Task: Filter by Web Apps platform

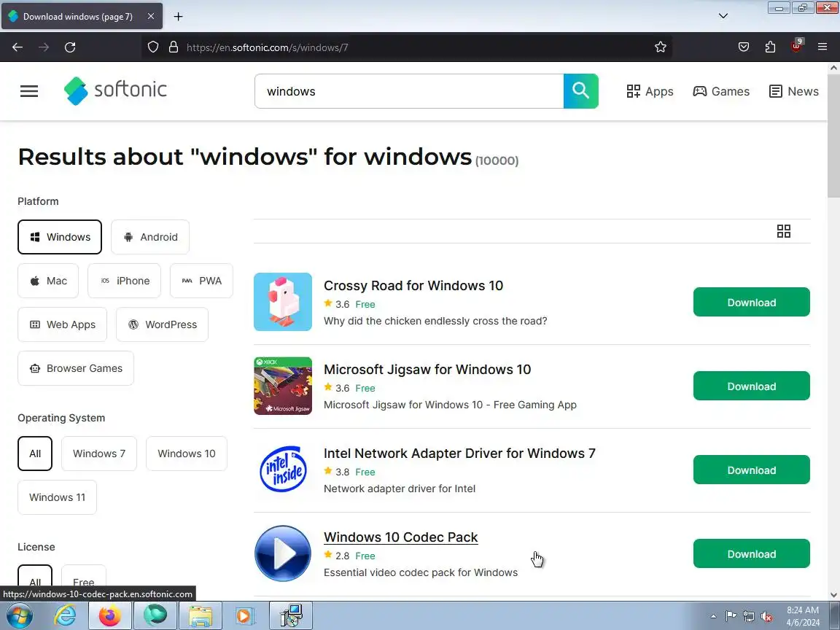Action: click(62, 324)
